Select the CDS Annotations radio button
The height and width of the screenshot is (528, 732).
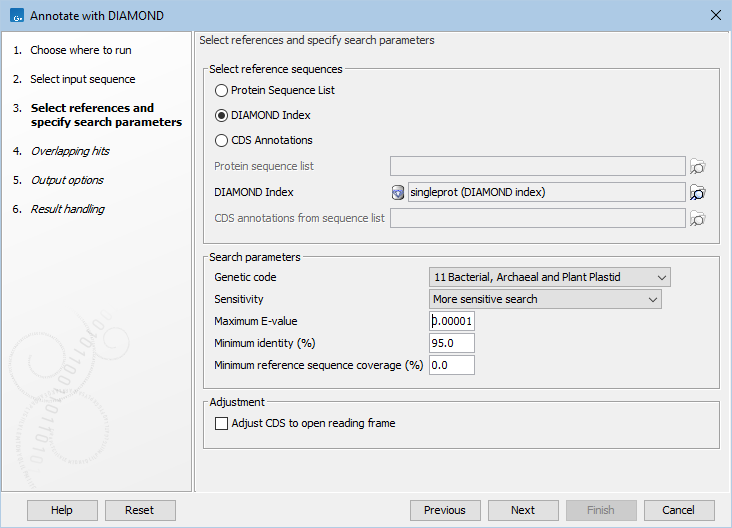221,140
